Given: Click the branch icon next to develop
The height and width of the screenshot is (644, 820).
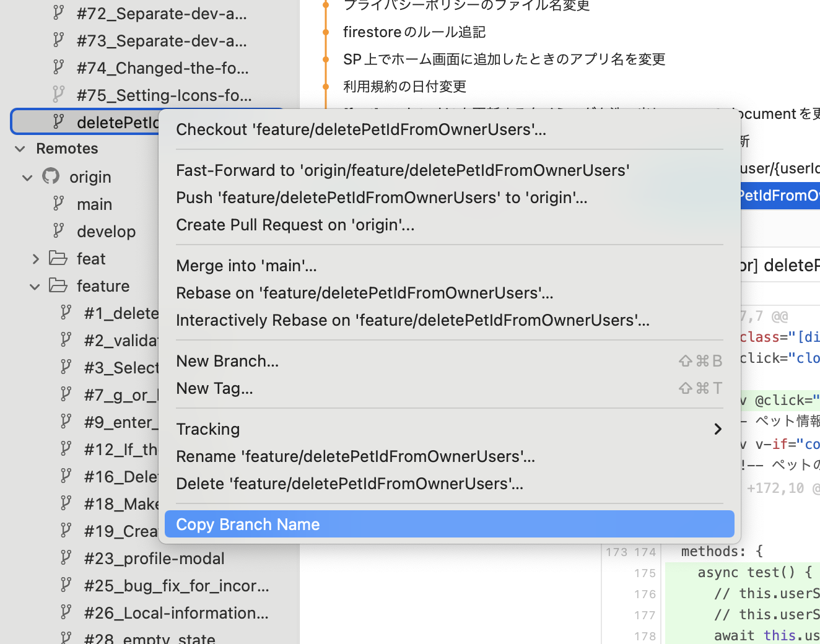Looking at the screenshot, I should (x=58, y=231).
